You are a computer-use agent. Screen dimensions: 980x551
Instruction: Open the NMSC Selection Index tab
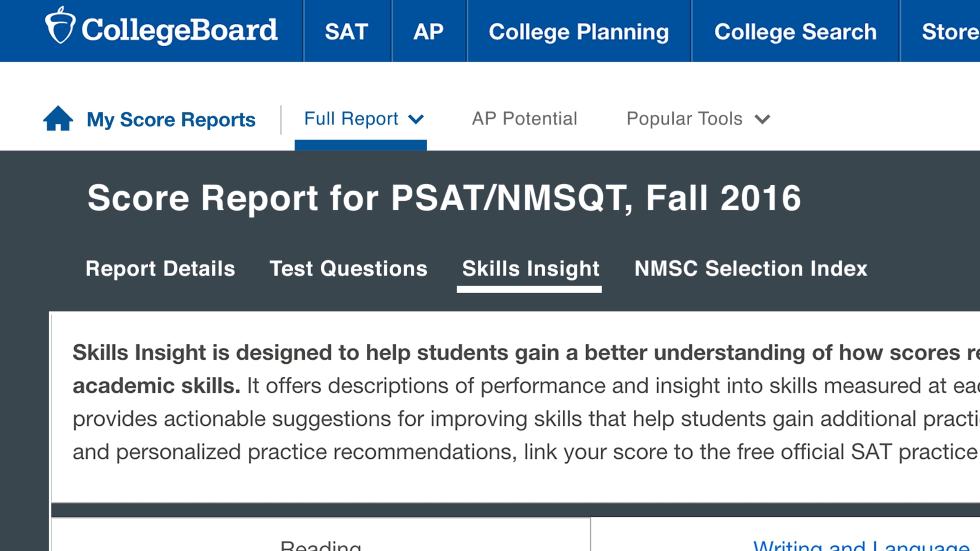click(751, 269)
